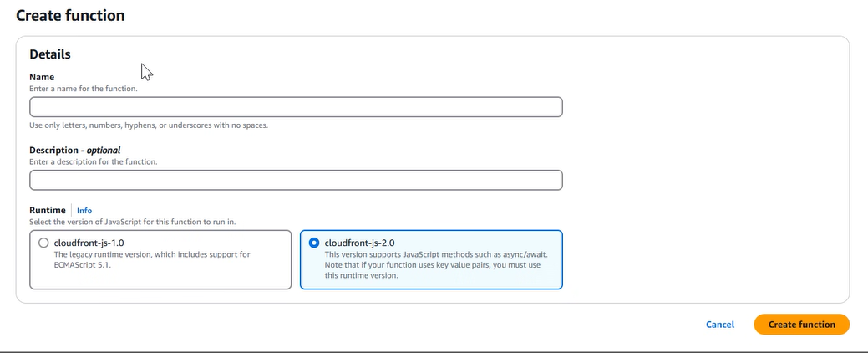868x353 pixels.
Task: Click the Runtime section label
Action: coord(47,211)
